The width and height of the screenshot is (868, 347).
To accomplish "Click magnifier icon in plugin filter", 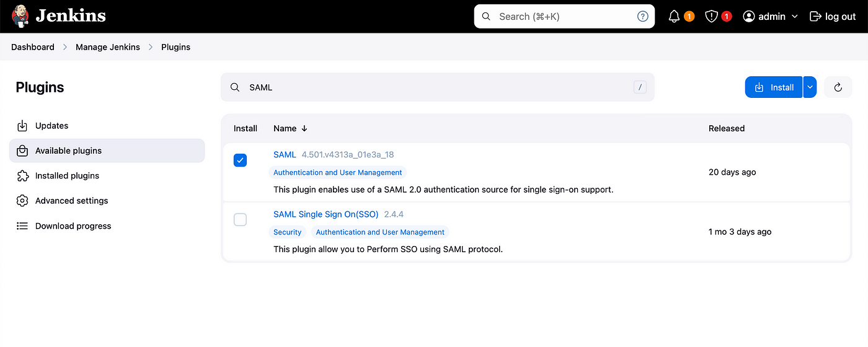I will pos(235,87).
